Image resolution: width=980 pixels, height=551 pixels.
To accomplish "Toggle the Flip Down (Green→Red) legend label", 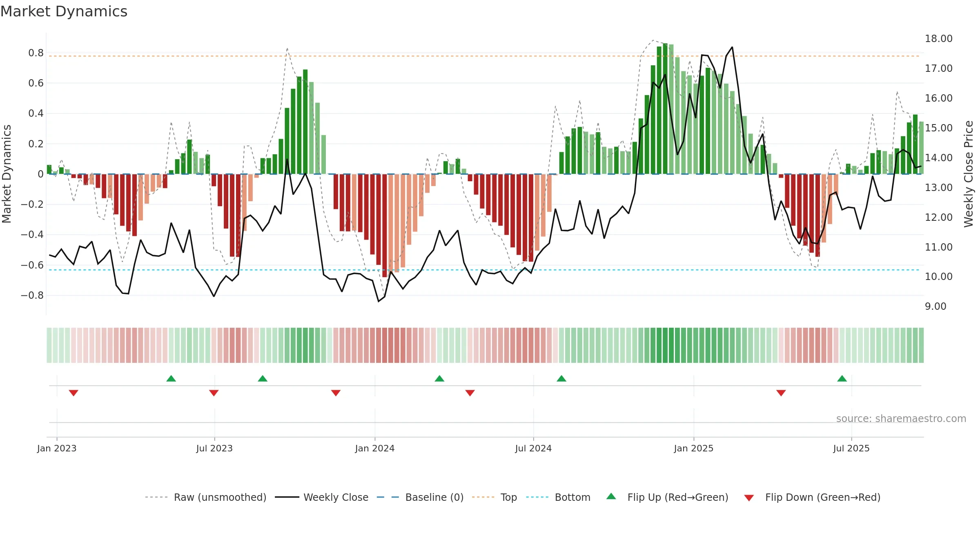I will pyautogui.click(x=823, y=497).
